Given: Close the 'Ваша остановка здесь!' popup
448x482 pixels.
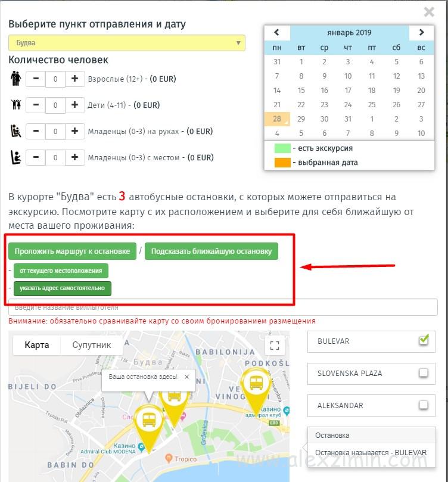Looking at the screenshot, I should click(x=186, y=377).
